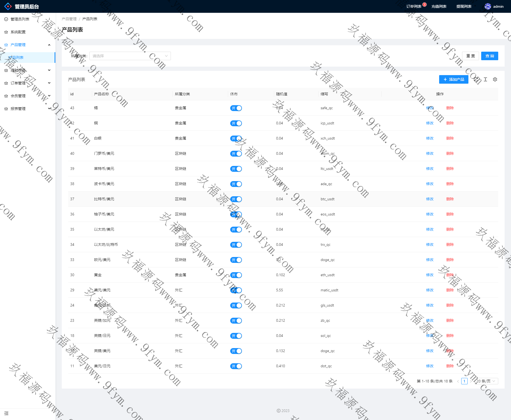Click the 订单列表 notification badge
The image size is (511, 420).
pyautogui.click(x=425, y=5)
